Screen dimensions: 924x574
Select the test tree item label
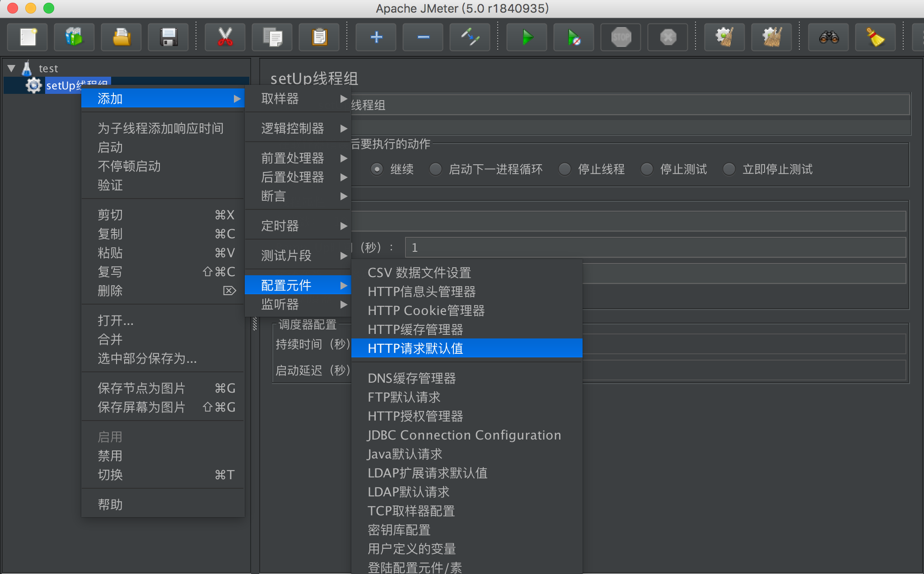pyautogui.click(x=48, y=69)
